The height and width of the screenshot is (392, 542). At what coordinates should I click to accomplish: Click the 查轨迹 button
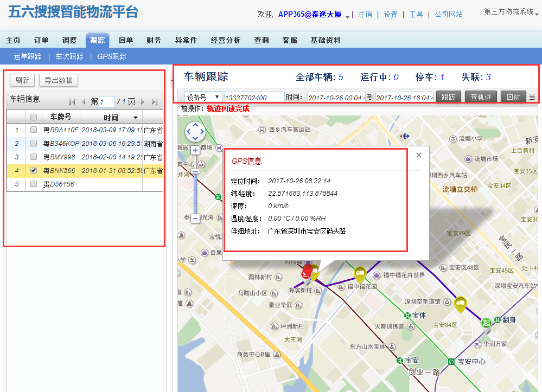tap(481, 97)
